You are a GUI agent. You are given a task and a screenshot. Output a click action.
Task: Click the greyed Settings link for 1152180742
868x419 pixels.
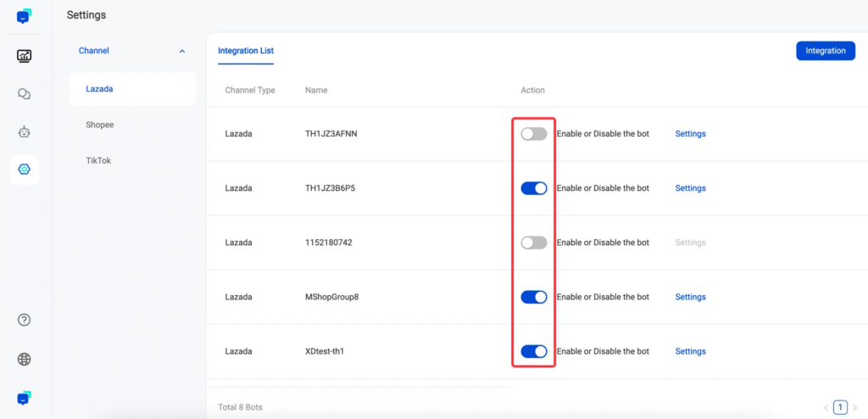pyautogui.click(x=690, y=243)
